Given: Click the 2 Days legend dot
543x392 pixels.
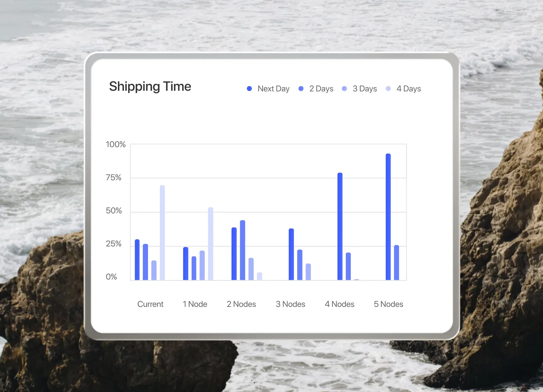Looking at the screenshot, I should [301, 89].
